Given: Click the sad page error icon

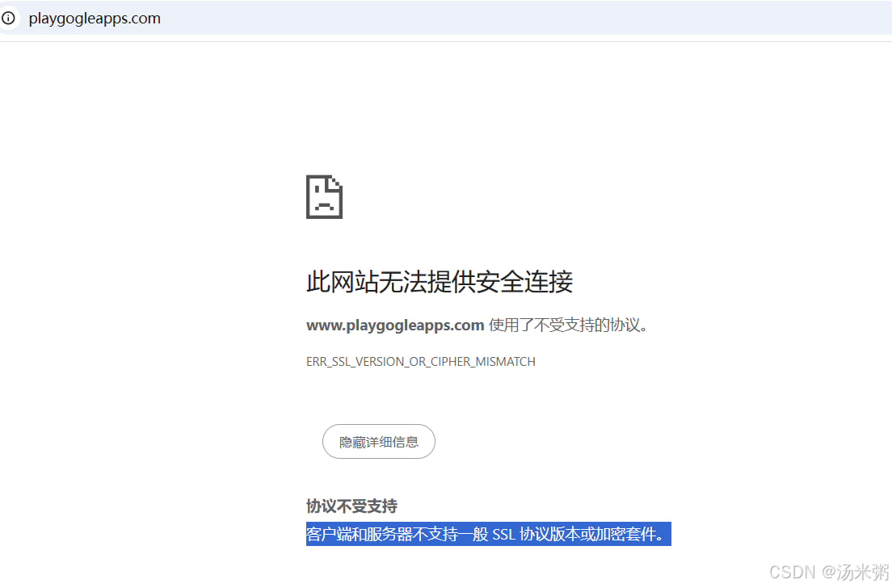Looking at the screenshot, I should tap(324, 197).
